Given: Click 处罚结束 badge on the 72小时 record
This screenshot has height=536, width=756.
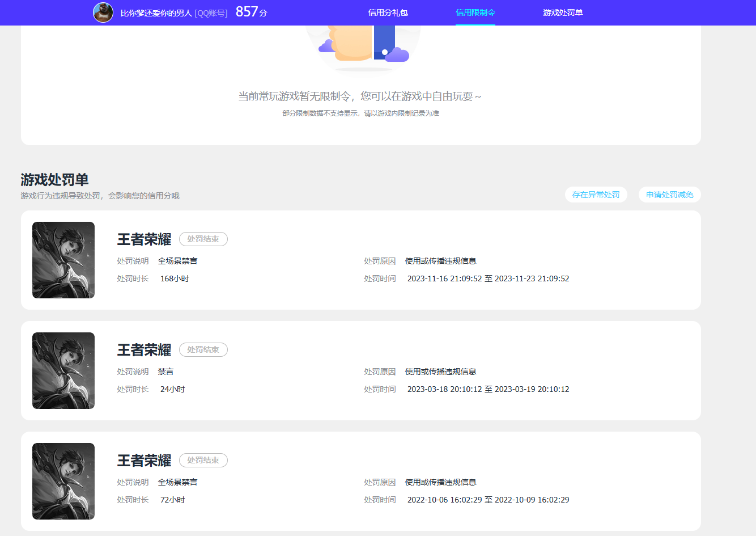Looking at the screenshot, I should pyautogui.click(x=203, y=460).
